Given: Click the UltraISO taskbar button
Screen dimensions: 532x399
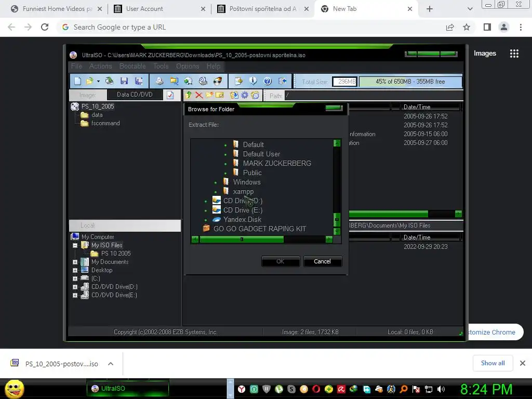Looking at the screenshot, I should pyautogui.click(x=128, y=389).
